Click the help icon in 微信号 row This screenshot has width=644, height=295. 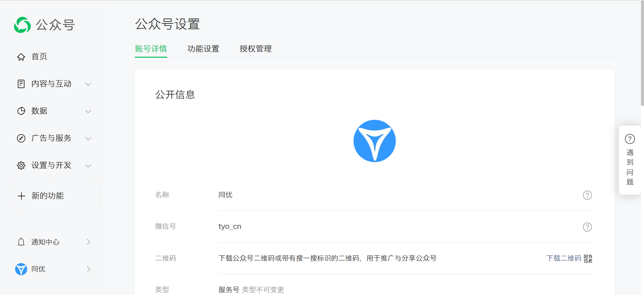(x=587, y=227)
